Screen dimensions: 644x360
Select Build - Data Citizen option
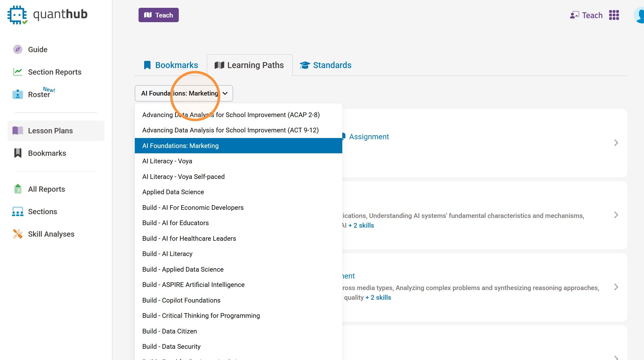click(x=238, y=331)
